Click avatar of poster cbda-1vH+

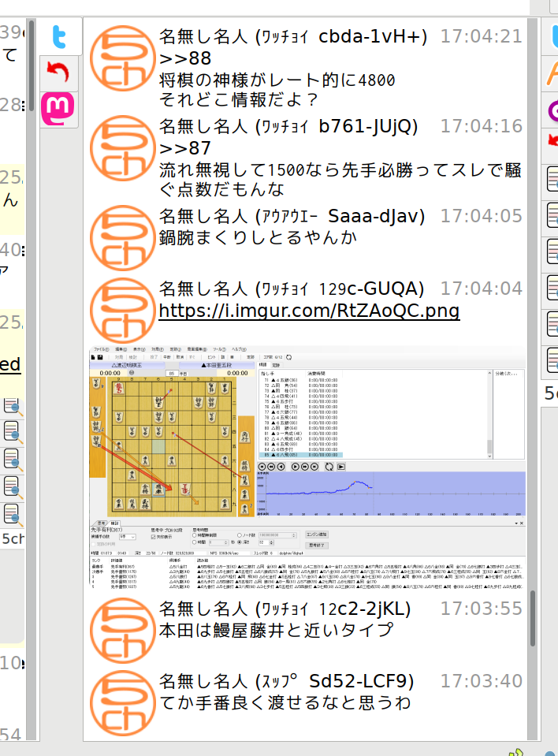[121, 58]
